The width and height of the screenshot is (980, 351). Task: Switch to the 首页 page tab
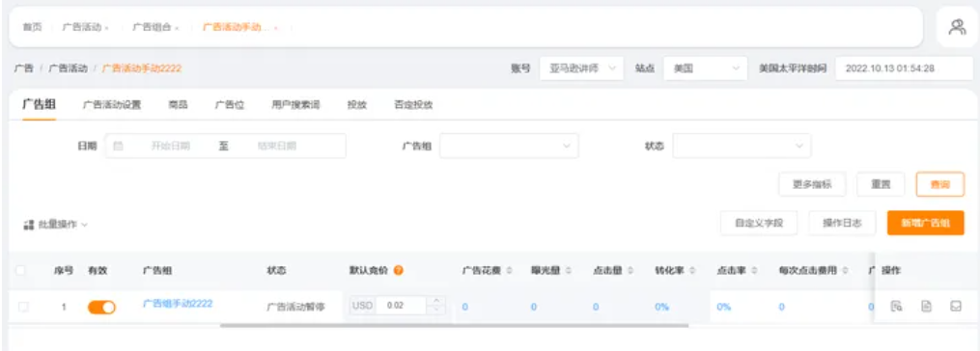tap(32, 27)
